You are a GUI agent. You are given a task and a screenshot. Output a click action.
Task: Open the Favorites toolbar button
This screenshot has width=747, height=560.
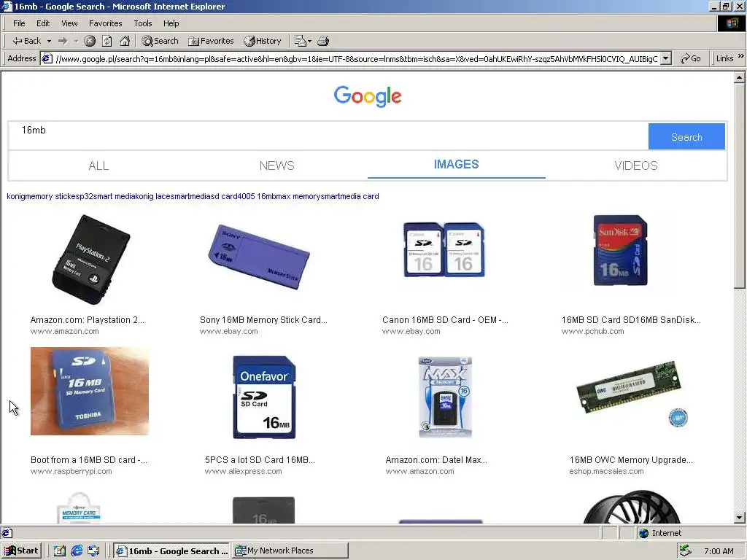211,41
